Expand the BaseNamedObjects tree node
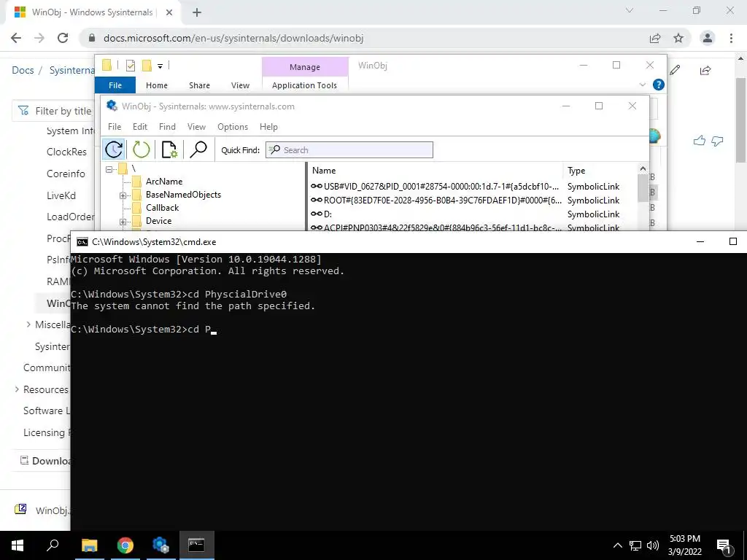Screen dimensions: 747x560 [123, 195]
